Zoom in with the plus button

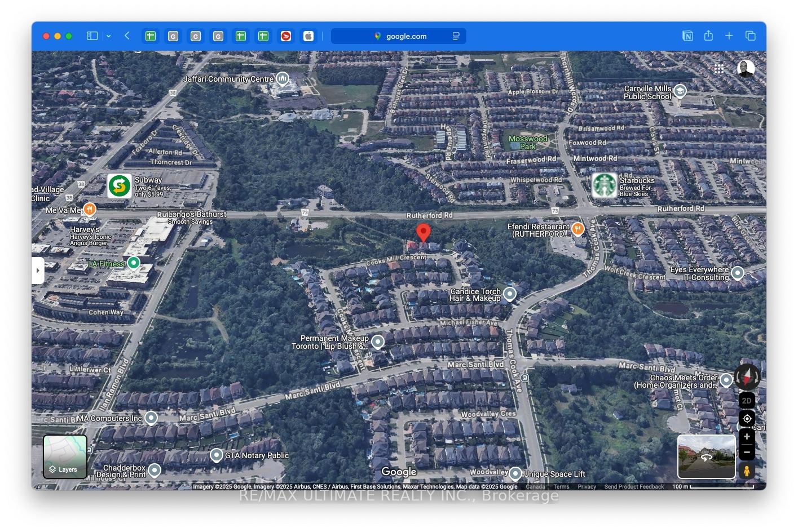pos(747,437)
